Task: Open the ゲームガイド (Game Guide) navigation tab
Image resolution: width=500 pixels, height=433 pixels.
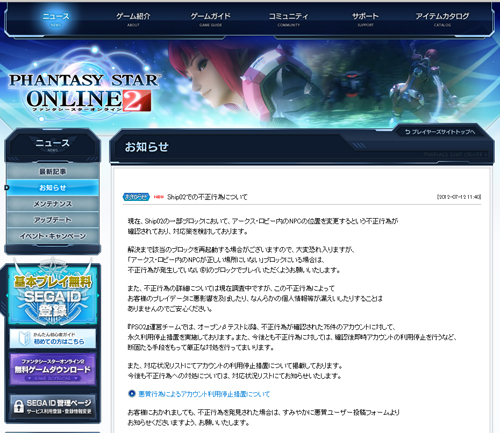Action: [x=210, y=19]
